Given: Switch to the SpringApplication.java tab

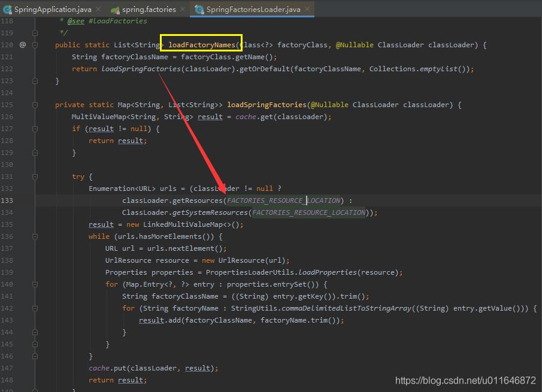Looking at the screenshot, I should [52, 9].
